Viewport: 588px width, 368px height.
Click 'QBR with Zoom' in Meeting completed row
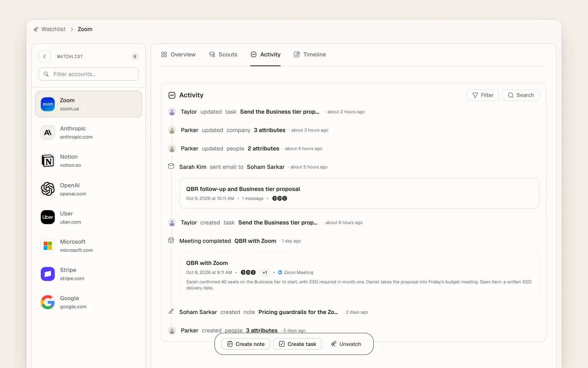(255, 241)
